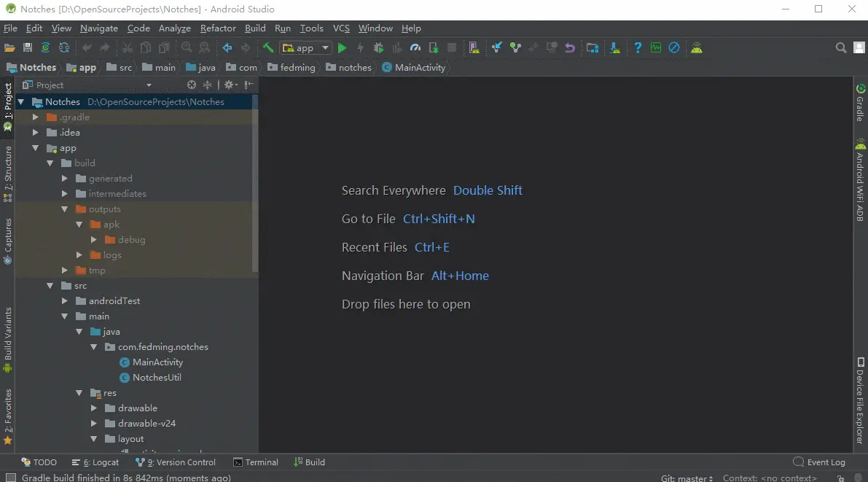Click the Apply Changes lightning icon

[x=360, y=48]
